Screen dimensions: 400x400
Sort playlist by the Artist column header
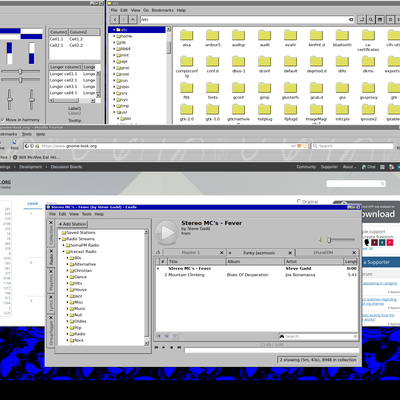coord(313,261)
